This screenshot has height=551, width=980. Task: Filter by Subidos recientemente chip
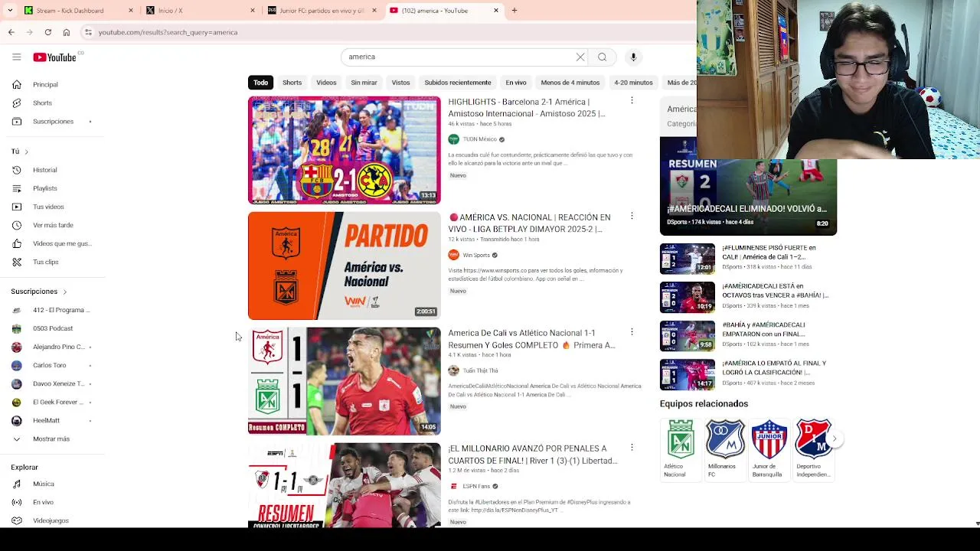click(458, 83)
